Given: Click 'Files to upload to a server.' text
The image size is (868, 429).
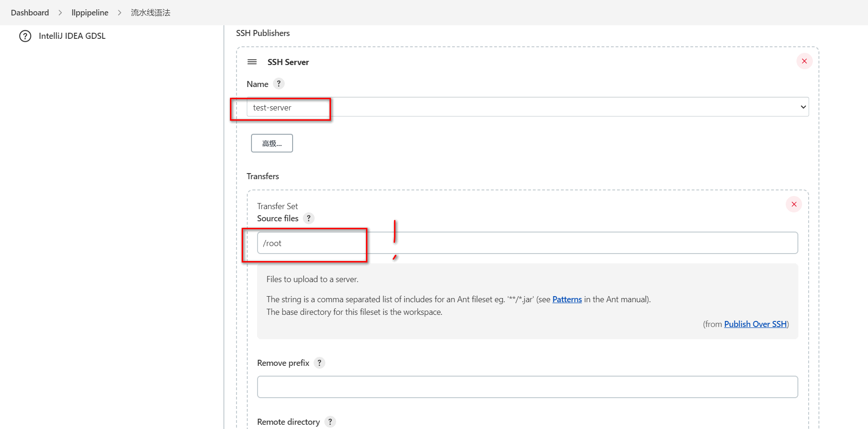Looking at the screenshot, I should pos(312,279).
